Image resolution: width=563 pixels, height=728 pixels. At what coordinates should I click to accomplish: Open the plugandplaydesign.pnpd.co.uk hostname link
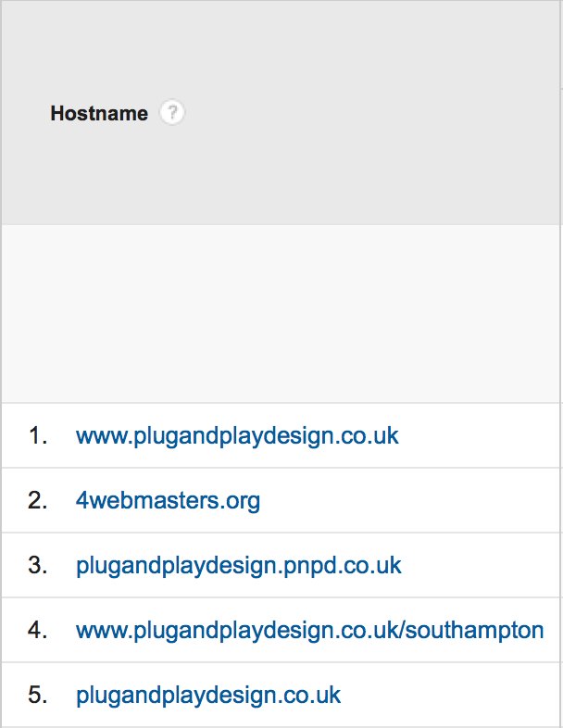(x=239, y=566)
